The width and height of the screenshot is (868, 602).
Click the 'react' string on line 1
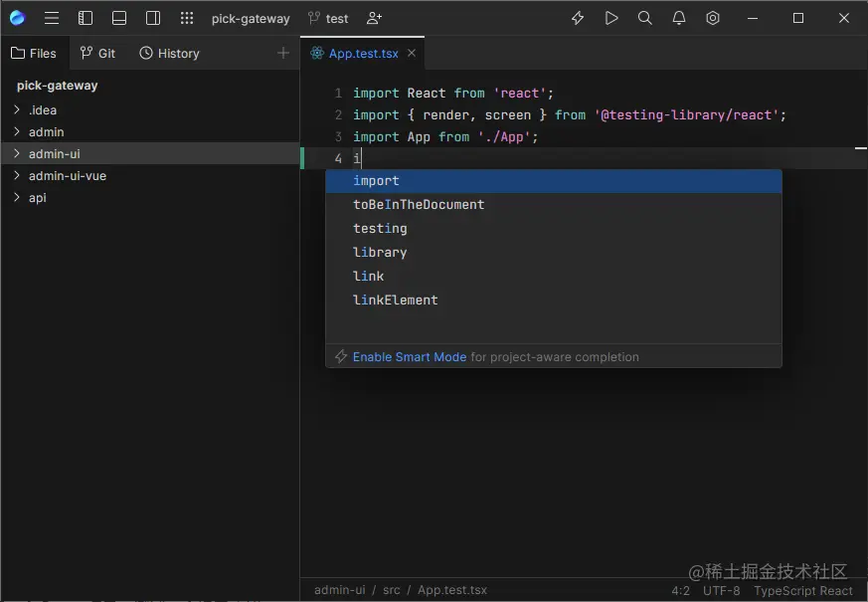pos(519,94)
